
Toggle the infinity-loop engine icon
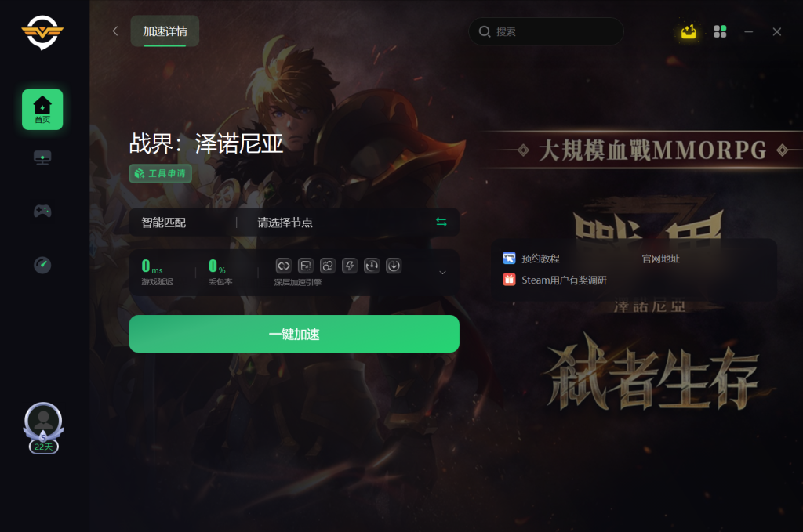pyautogui.click(x=283, y=266)
